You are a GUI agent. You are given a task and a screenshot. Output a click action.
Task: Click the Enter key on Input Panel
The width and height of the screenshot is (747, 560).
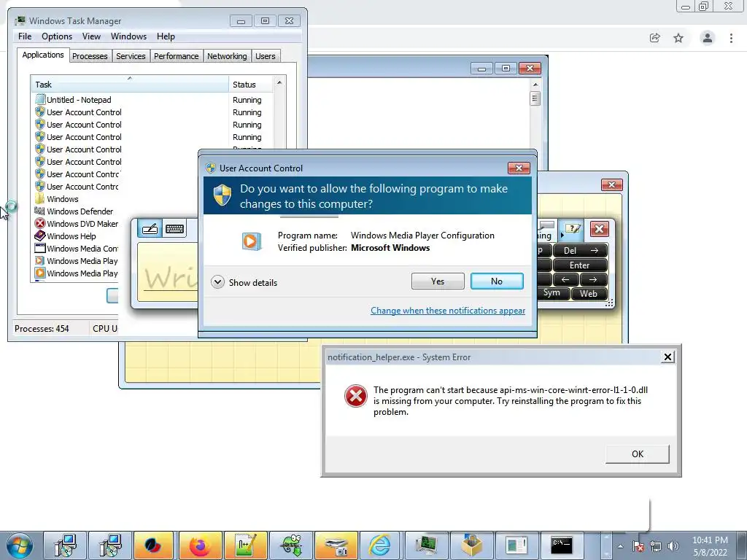click(x=580, y=265)
